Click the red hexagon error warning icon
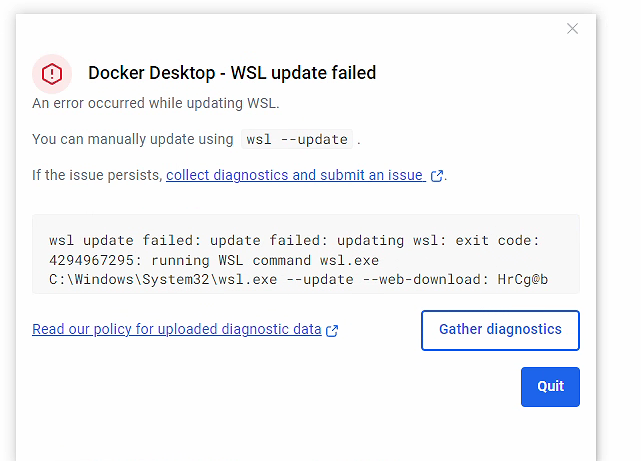The image size is (641, 461). point(52,74)
